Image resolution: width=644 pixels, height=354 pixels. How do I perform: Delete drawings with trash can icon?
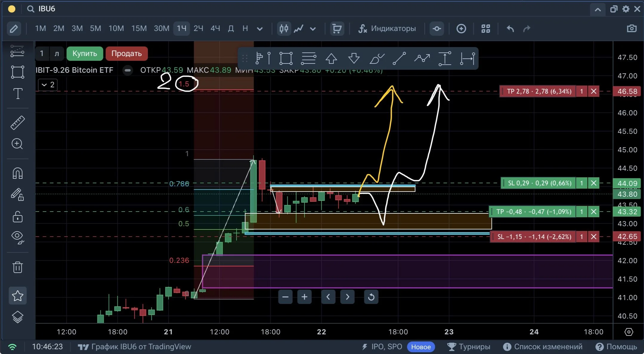point(18,267)
